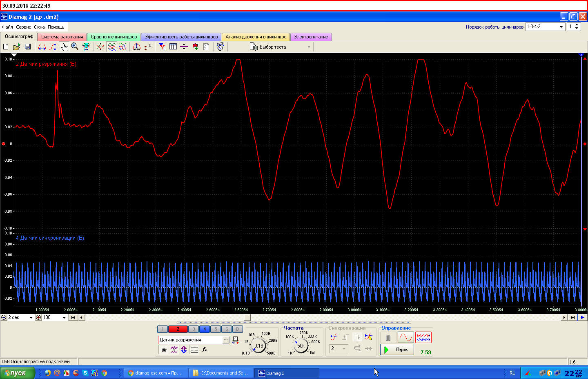Click the channel sensor swap icon
This screenshot has width=588, height=379.
(x=236, y=340)
